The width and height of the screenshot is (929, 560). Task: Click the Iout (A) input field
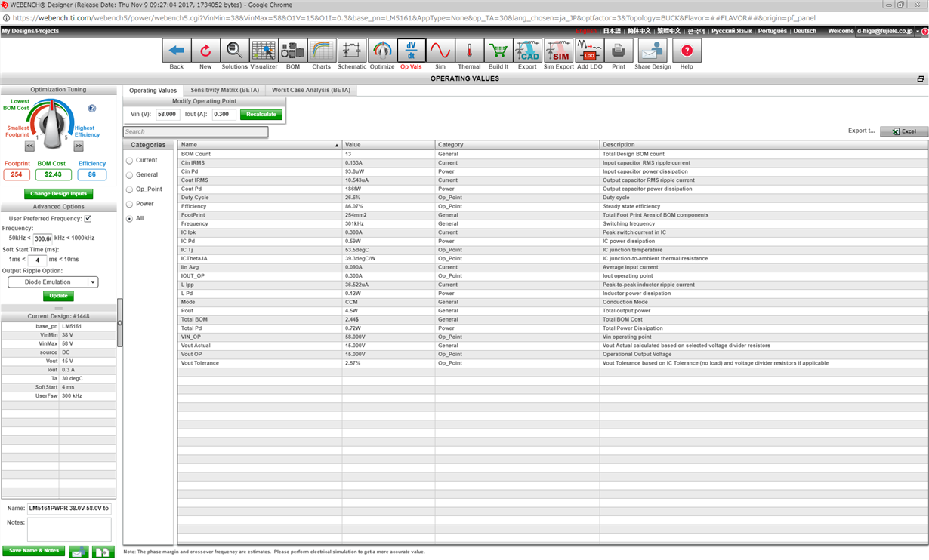[x=224, y=115]
